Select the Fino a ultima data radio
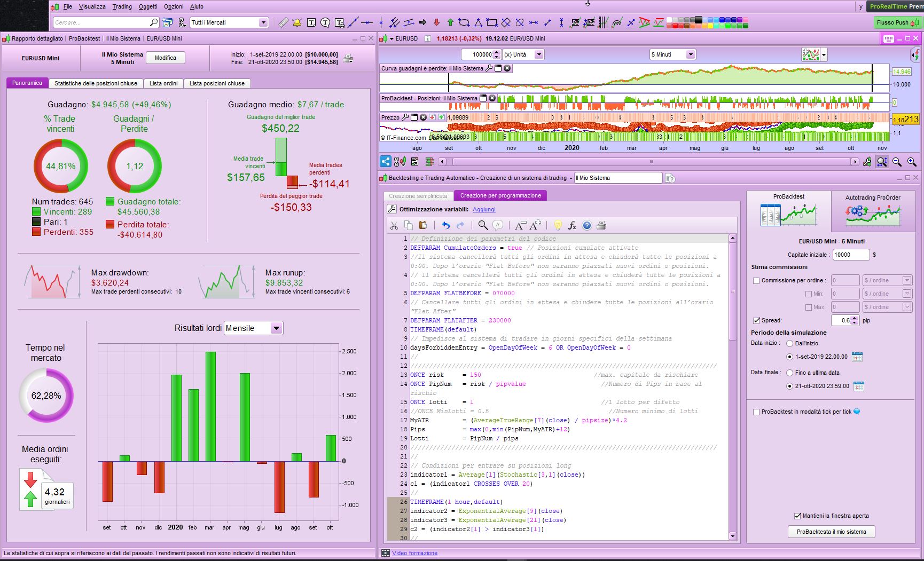Screen dimensions: 924x561 point(789,373)
